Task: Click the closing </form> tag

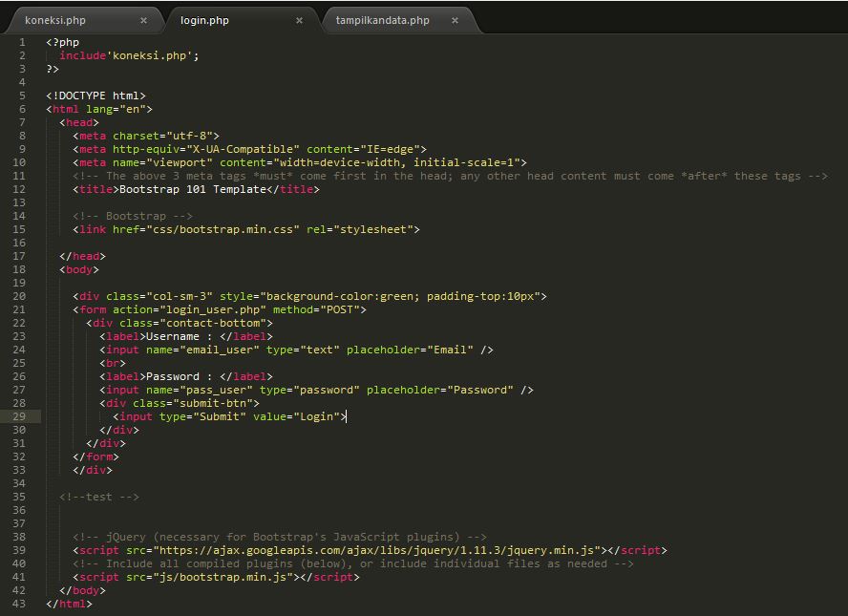Action: 95,457
